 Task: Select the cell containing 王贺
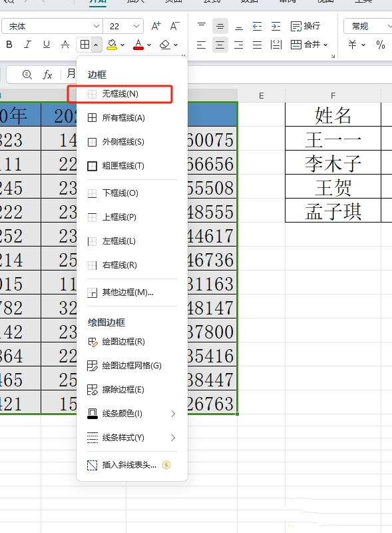click(333, 187)
